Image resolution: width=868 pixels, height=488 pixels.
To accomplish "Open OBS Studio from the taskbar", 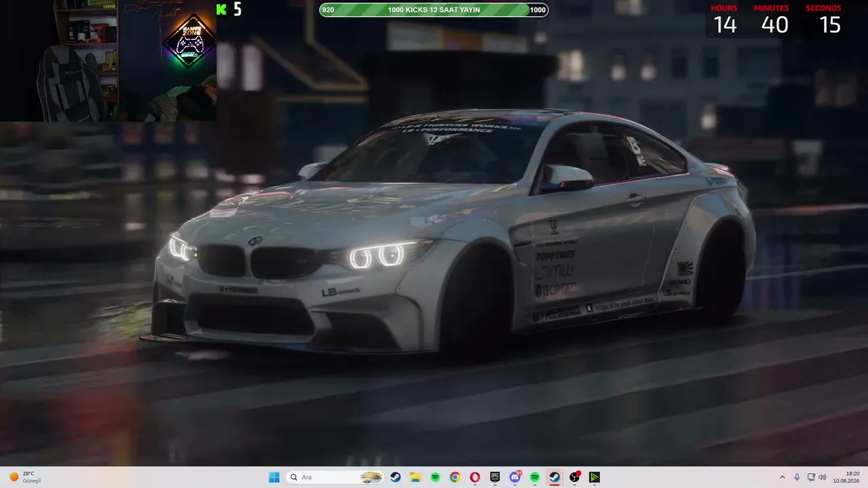I will [575, 477].
